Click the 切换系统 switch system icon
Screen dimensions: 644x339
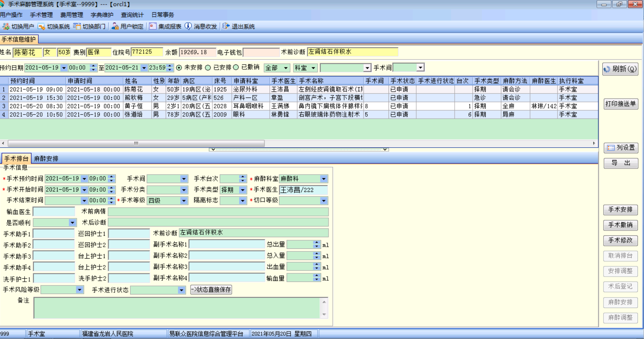41,27
